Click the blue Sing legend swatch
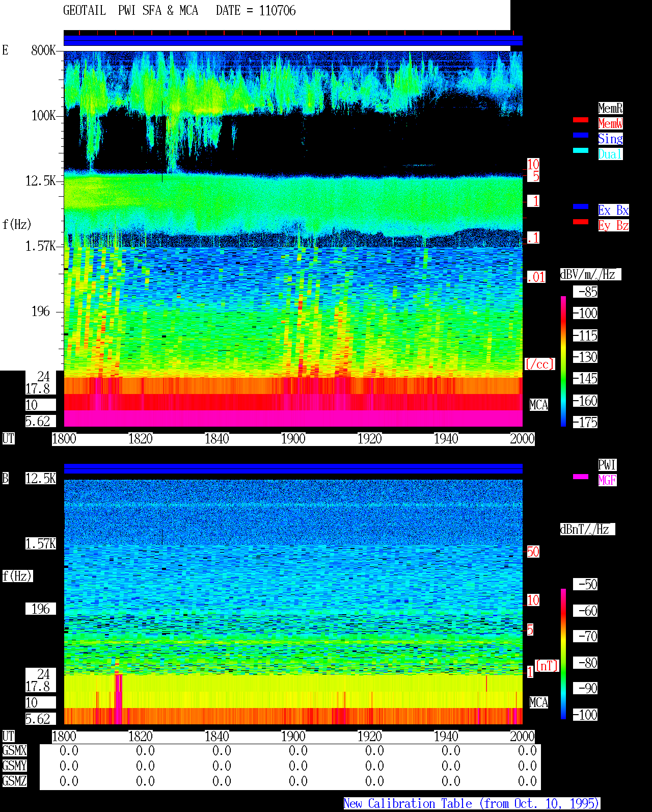652x812 pixels. coord(581,135)
